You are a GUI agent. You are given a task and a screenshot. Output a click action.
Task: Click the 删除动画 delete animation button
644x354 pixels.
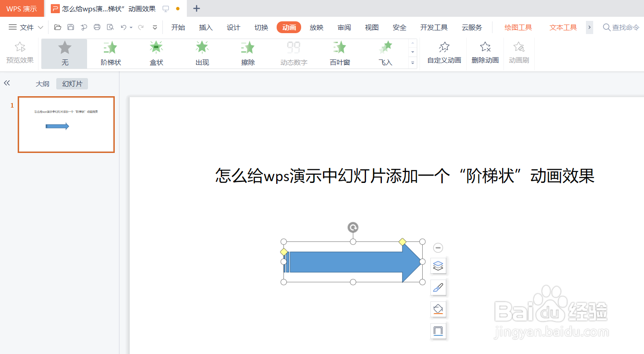click(485, 53)
